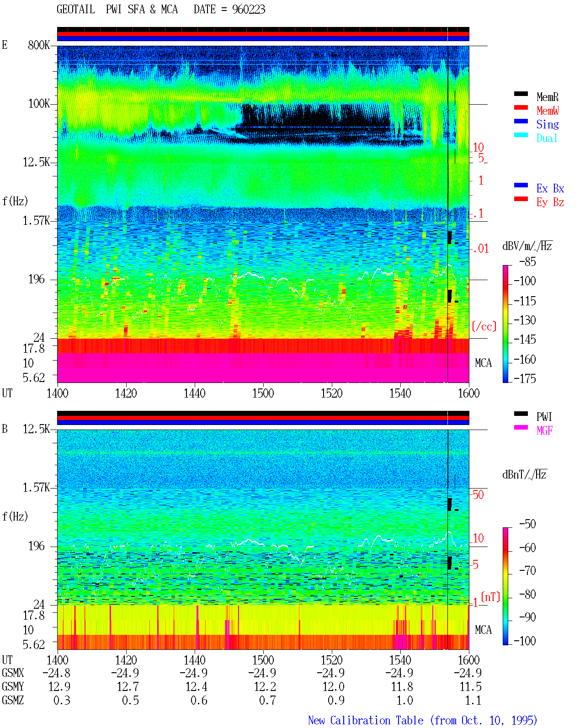
Task: Click the 'MemR' legend label
Action: click(548, 97)
